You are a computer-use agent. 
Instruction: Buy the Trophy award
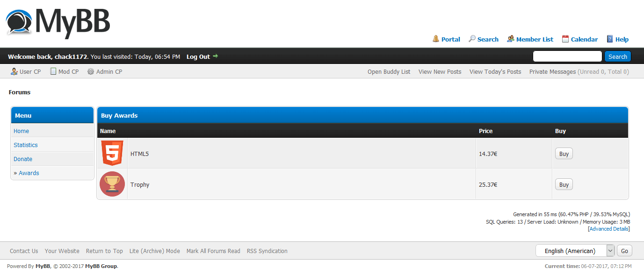coord(564,184)
